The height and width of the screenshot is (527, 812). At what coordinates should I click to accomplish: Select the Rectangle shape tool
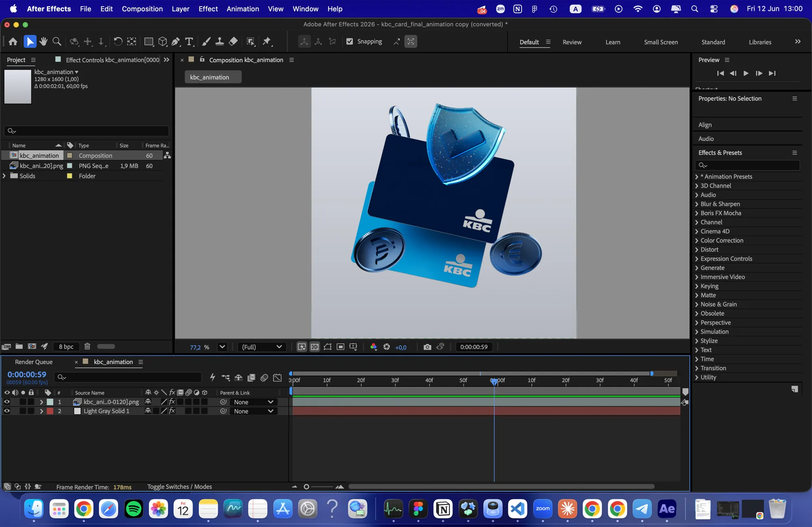(149, 41)
